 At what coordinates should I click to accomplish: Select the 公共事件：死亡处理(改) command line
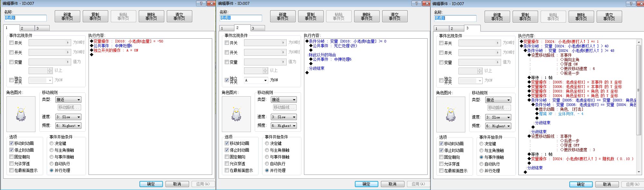[x=333, y=46]
